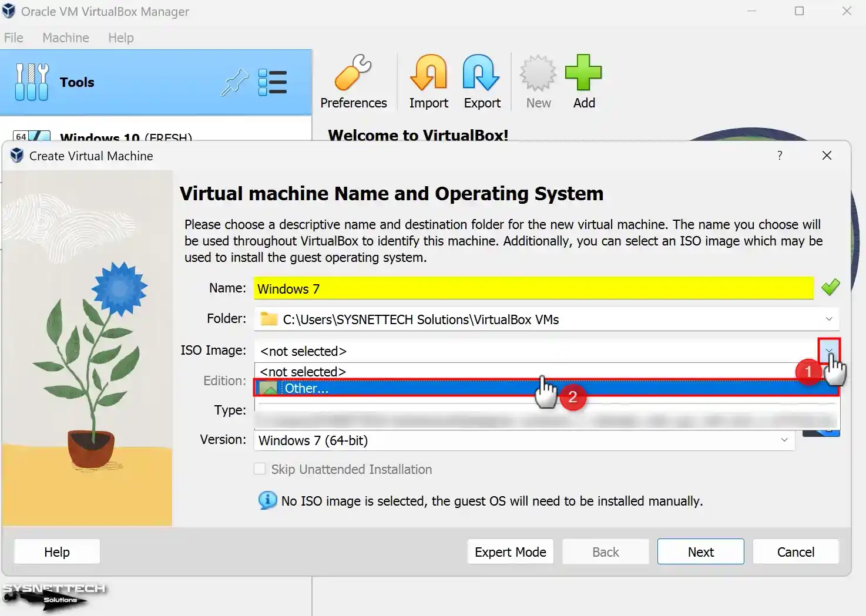Close the Create Virtual Machine dialog

pos(827,156)
